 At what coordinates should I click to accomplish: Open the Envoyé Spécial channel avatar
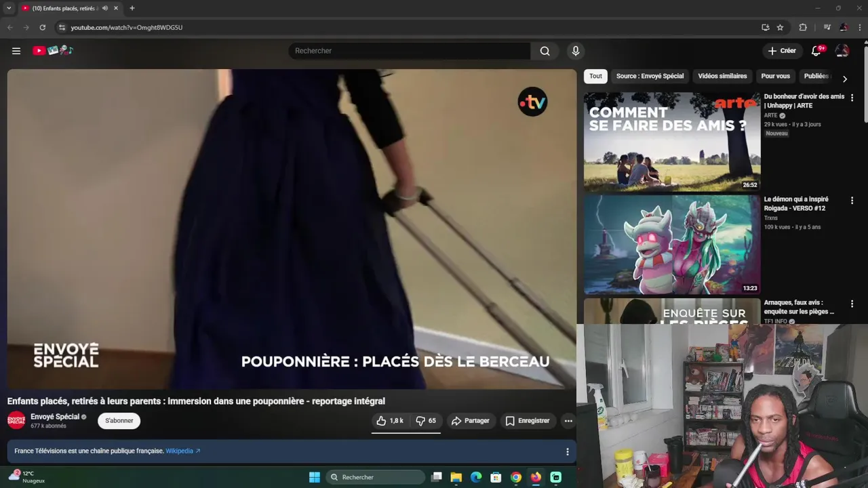click(x=16, y=421)
